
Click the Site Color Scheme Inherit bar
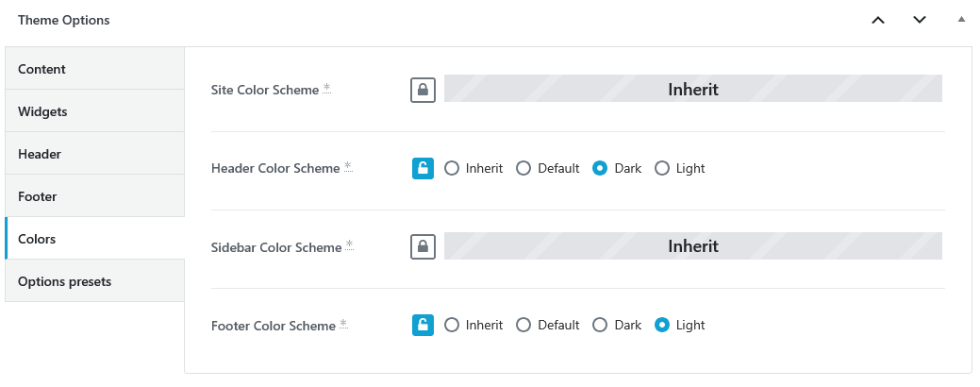693,89
